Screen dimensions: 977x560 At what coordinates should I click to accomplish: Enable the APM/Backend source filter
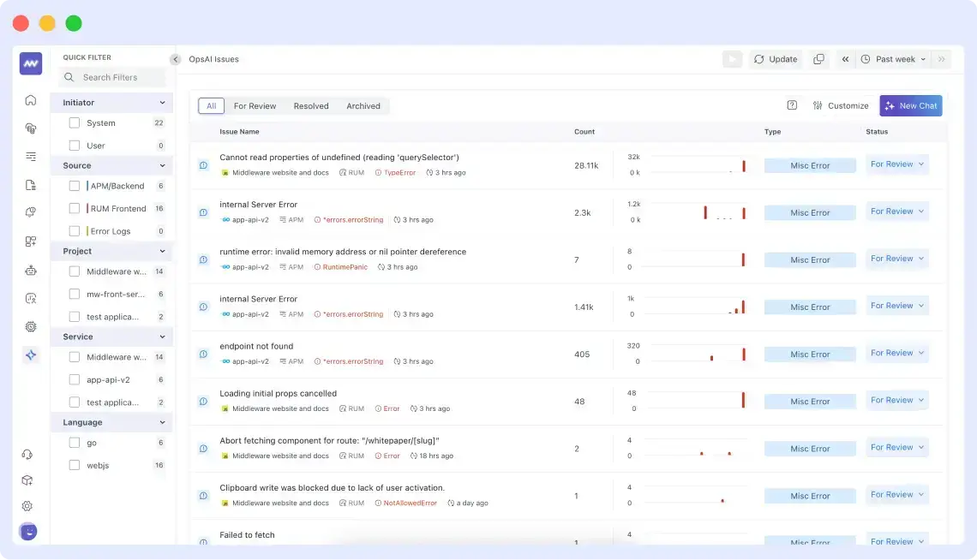pyautogui.click(x=75, y=185)
